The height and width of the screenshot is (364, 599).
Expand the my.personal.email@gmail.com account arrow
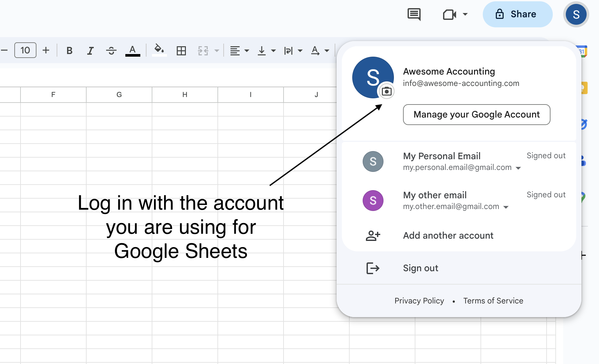tap(518, 168)
